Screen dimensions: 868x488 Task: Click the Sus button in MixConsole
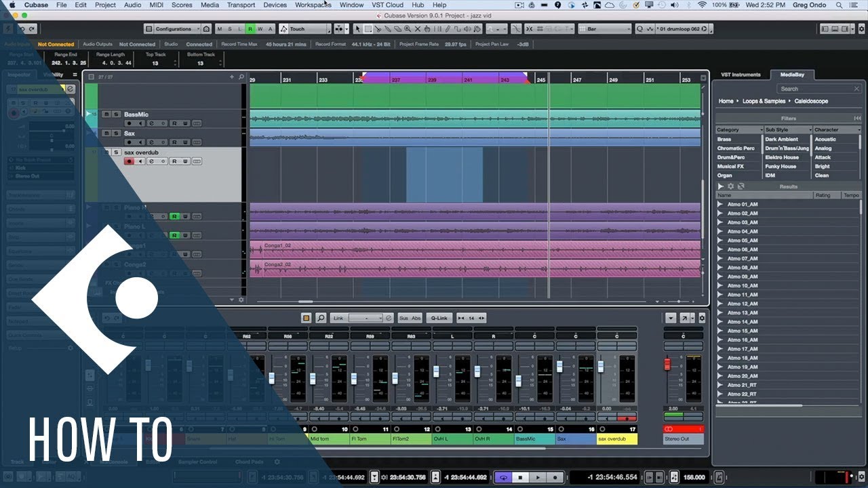[403, 318]
